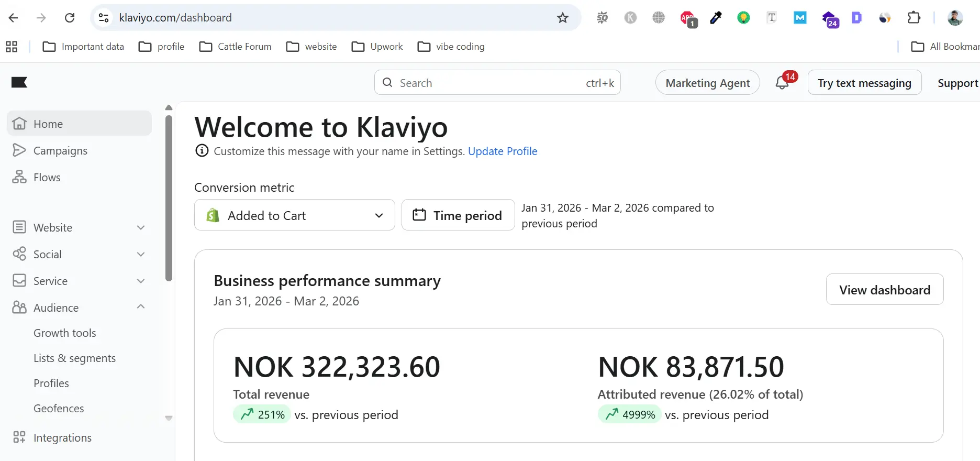The image size is (980, 461).
Task: Click the T text extension icon
Action: (x=772, y=18)
